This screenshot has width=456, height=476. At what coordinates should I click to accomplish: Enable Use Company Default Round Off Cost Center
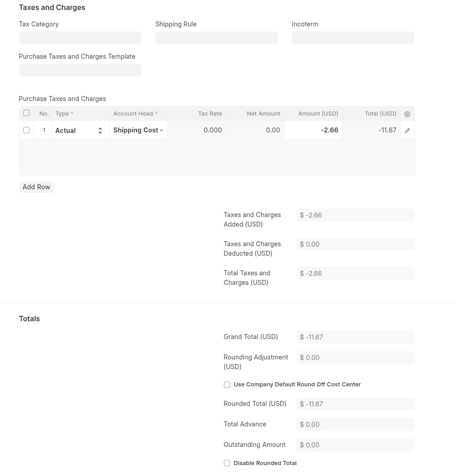click(x=227, y=385)
